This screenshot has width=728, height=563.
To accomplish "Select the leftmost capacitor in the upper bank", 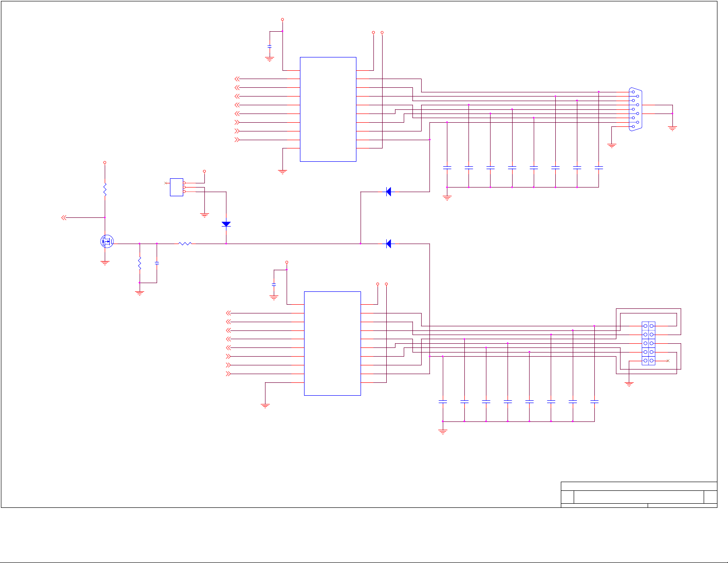I will 447,168.
